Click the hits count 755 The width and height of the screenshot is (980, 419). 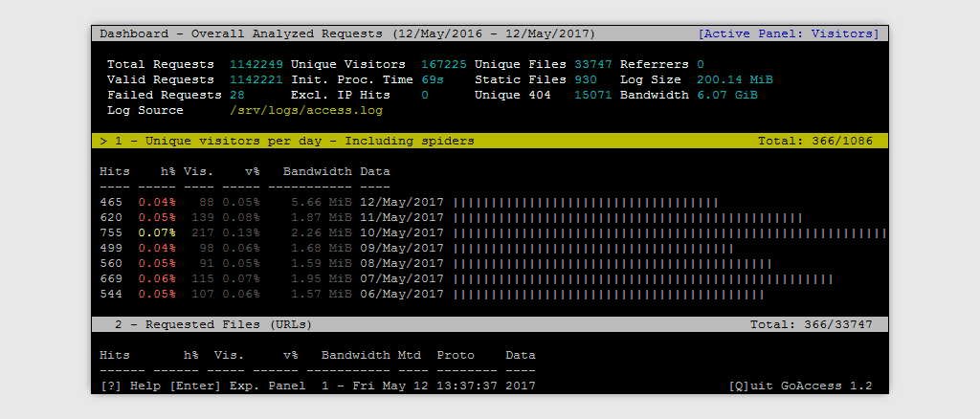pyautogui.click(x=111, y=232)
